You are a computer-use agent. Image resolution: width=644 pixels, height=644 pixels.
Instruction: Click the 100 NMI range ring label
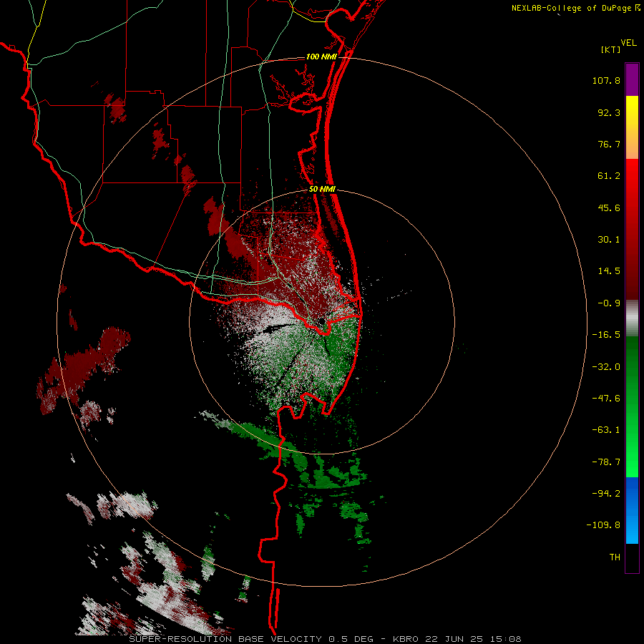coord(321,57)
